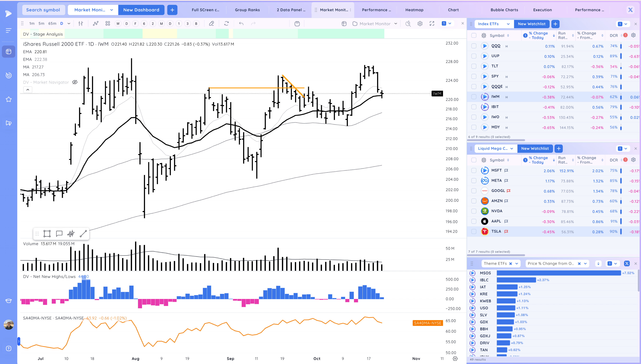The image size is (641, 364).
Task: Click the drawing eraser pencil icon
Action: [x=212, y=24]
